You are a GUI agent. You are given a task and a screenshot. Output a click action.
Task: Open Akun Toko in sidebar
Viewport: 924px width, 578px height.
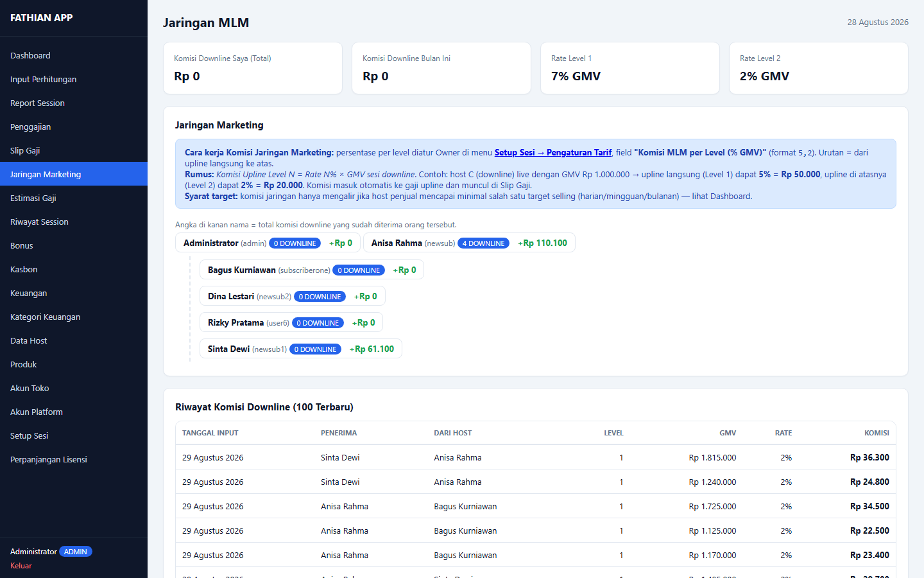(x=74, y=389)
